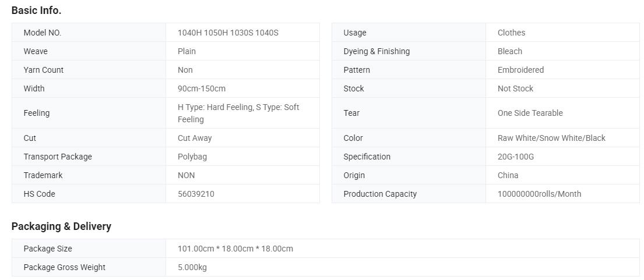Click One Side Tearable text
The width and height of the screenshot is (644, 280).
(530, 113)
